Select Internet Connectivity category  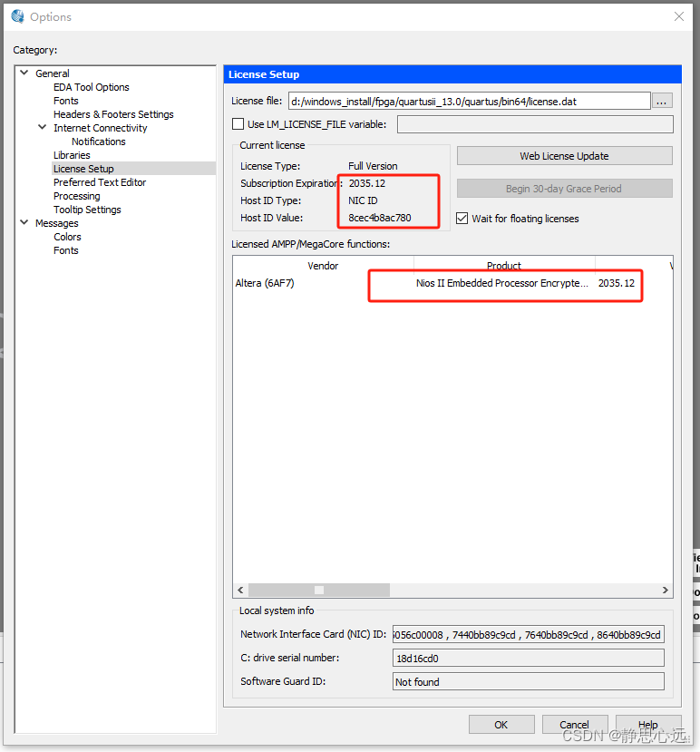(101, 128)
